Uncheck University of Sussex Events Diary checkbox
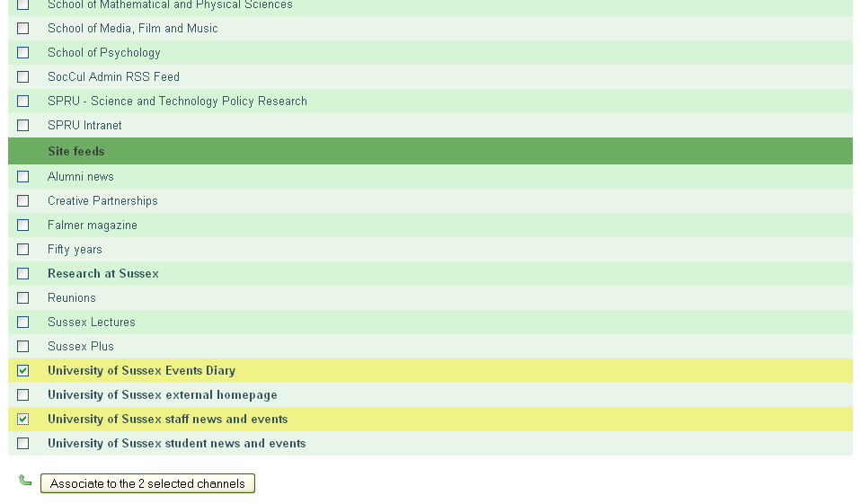 pos(23,371)
